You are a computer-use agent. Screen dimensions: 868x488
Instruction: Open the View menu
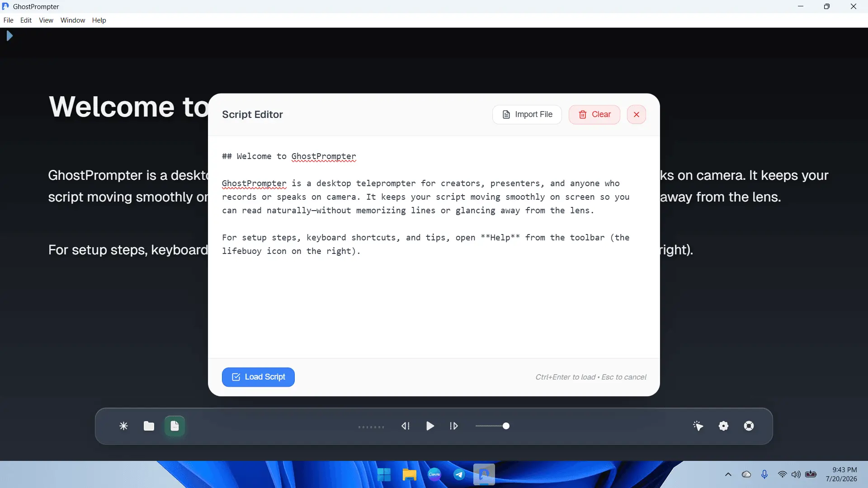coord(46,20)
